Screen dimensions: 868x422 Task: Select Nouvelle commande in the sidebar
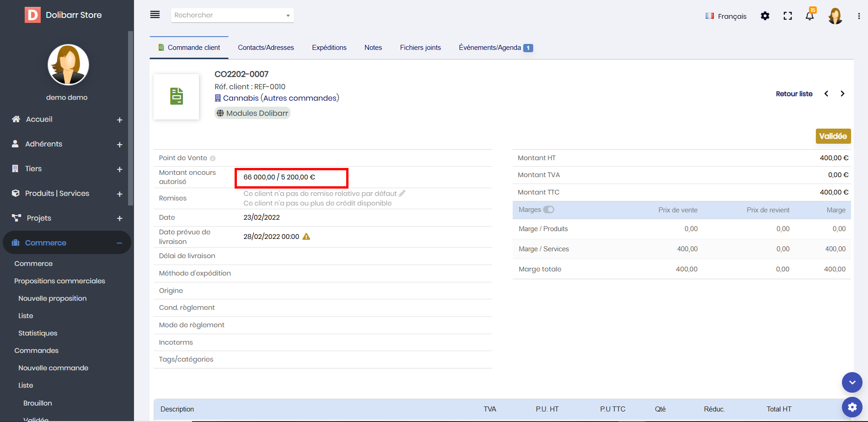(x=53, y=368)
